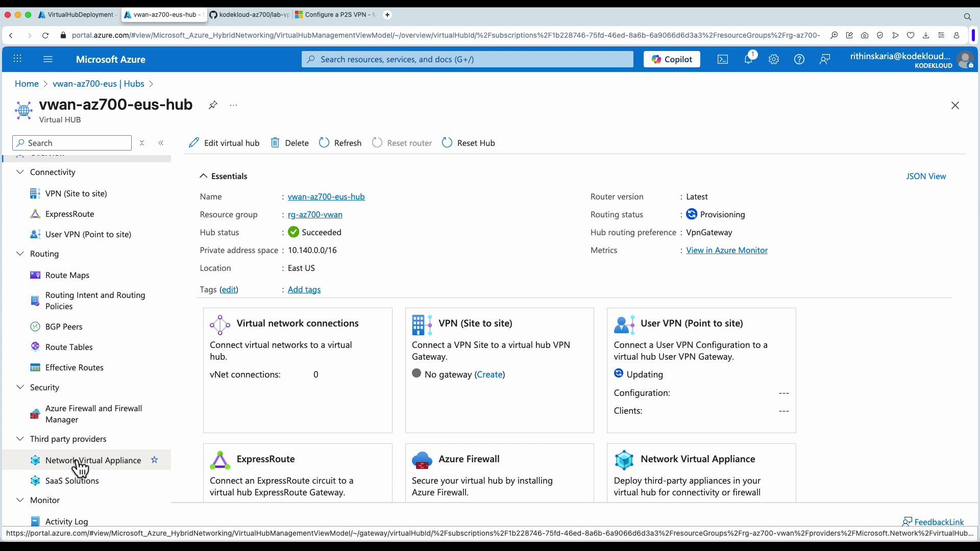This screenshot has height=551, width=980.
Task: Open Route Maps
Action: pos(67,275)
